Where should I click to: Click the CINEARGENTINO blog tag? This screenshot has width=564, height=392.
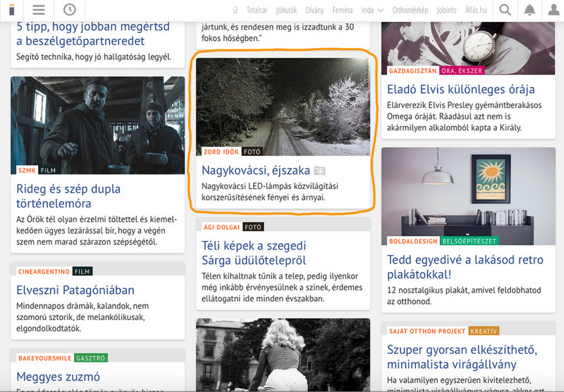[44, 271]
